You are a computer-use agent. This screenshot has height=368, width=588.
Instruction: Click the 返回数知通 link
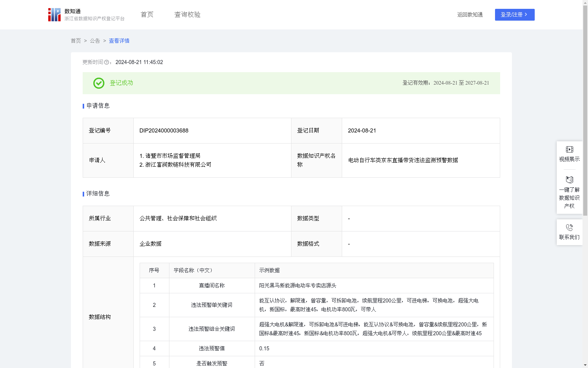470,15
